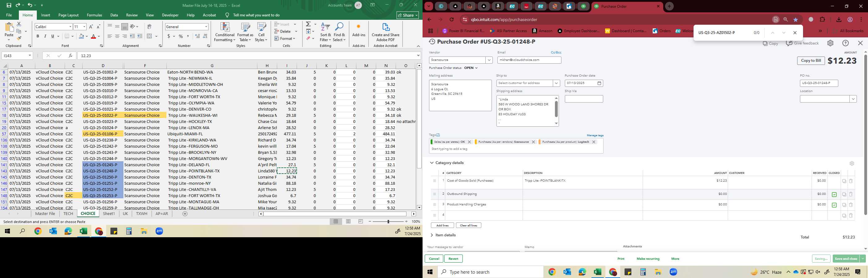This screenshot has height=278, width=868.
Task: Click the Bold button in Excel ribbon
Action: (38, 36)
